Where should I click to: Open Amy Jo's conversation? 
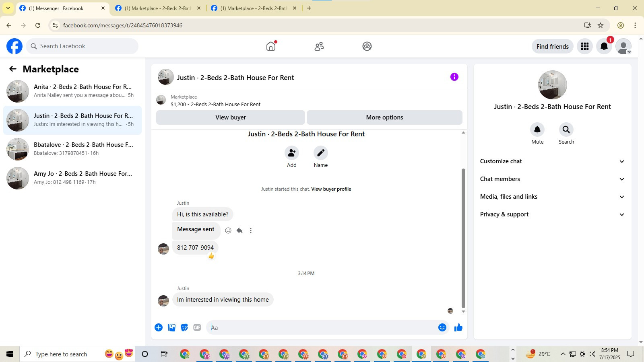coord(72,178)
